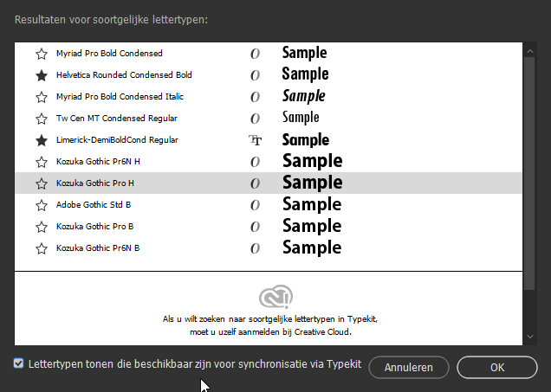Viewport: 551px width, 392px height.
Task: Star the Kozuka Gothic Pr6N H font
Action: tap(41, 162)
